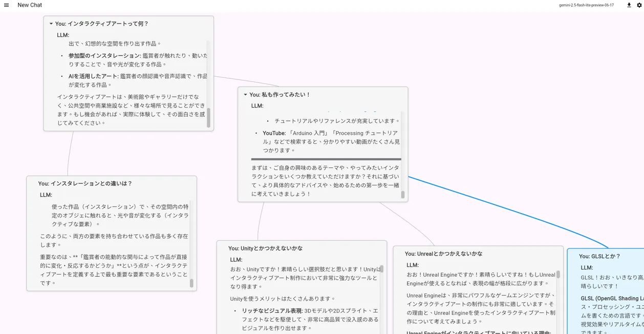Click the download/export icon in the top bar

(629, 5)
